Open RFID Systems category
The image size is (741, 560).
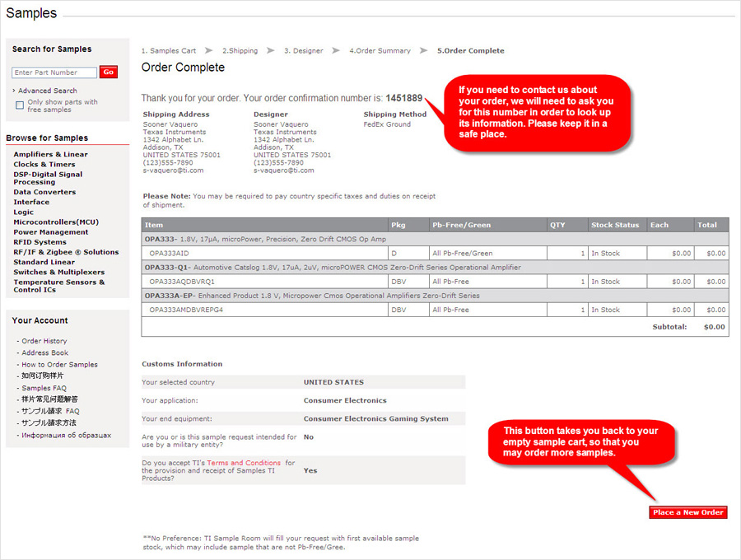pyautogui.click(x=40, y=242)
